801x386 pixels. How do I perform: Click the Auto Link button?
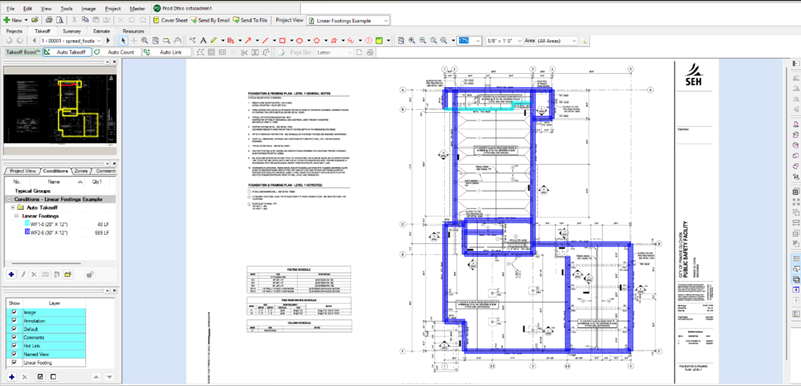(167, 52)
